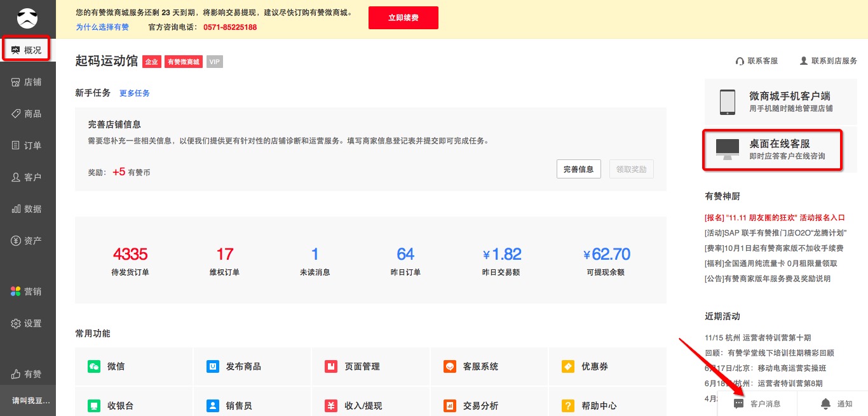Screen dimensions: 868x416
Task: Select 客户 in the sidebar
Action: 27,177
